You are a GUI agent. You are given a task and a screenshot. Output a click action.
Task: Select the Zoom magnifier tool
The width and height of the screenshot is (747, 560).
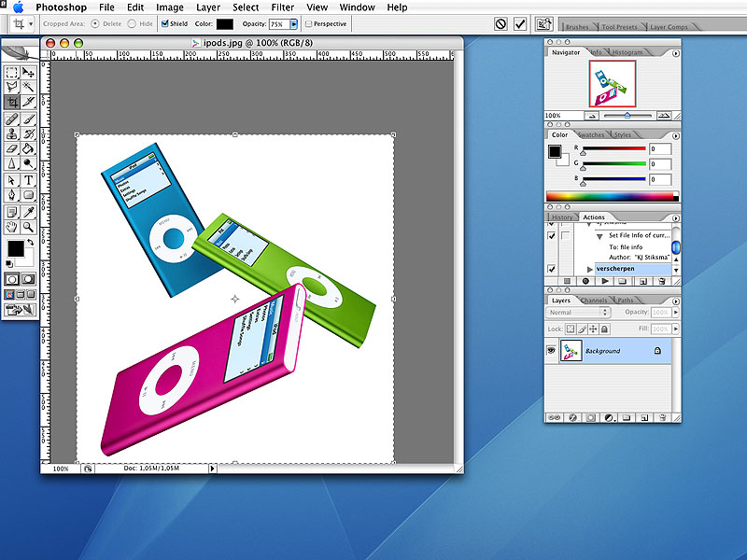(29, 226)
